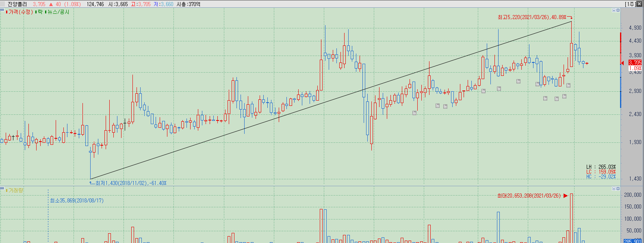Click the 50,000 volume axis label
Image resolution: width=644 pixels, height=243 pixels.
(x=634, y=231)
